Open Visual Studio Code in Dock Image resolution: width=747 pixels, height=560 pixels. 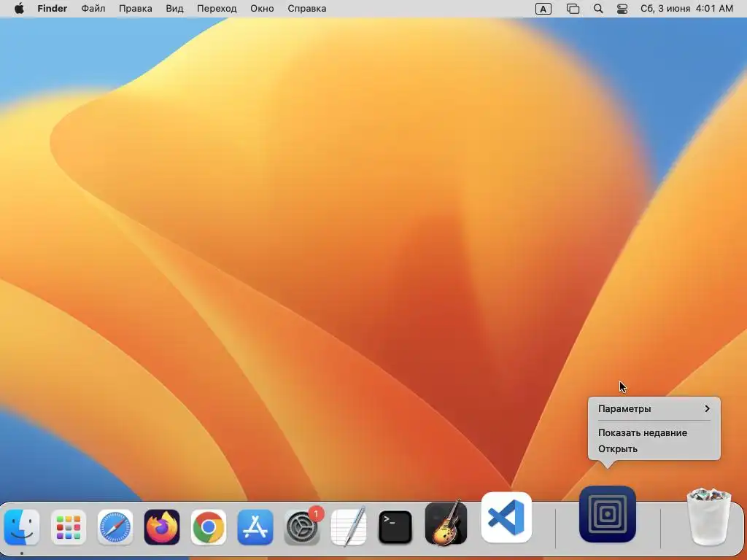tap(506, 517)
